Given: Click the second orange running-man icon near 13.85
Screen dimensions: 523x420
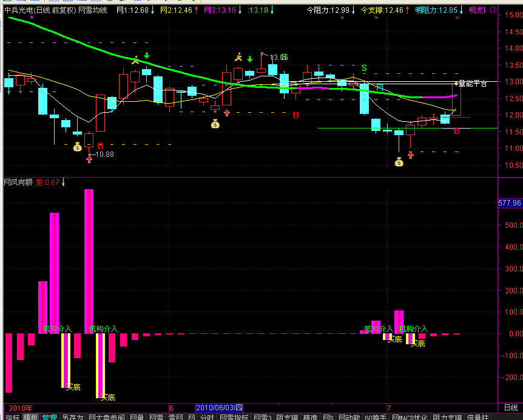Looking at the screenshot, I should point(238,58).
